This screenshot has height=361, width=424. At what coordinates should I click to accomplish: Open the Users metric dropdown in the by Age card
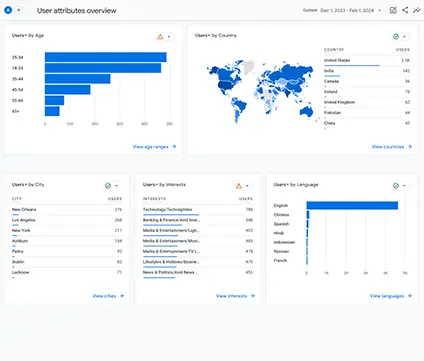pyautogui.click(x=19, y=35)
